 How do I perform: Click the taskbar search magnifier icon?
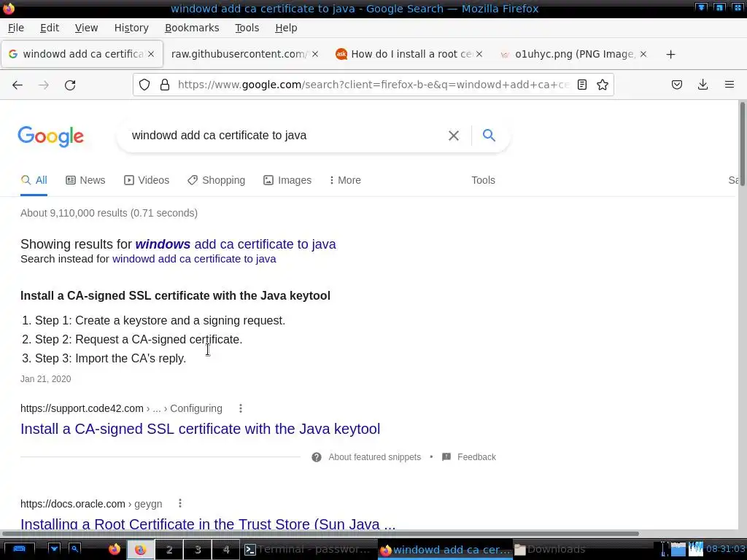(75, 549)
